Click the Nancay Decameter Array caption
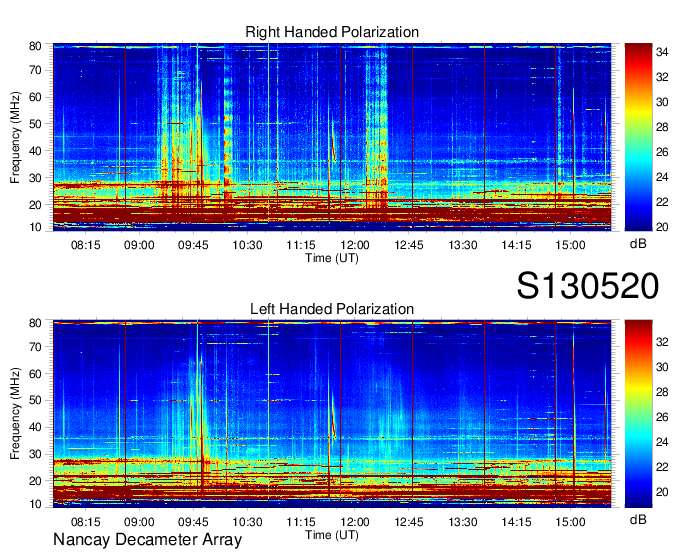This screenshot has height=552, width=680. click(147, 540)
